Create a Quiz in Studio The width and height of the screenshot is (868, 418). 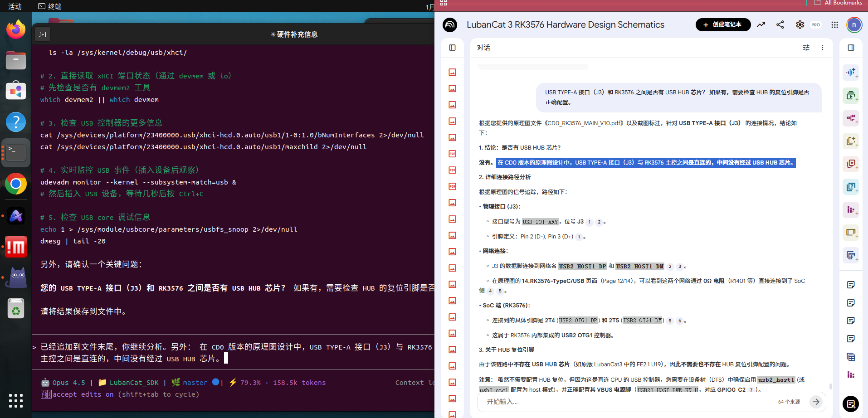tap(851, 187)
